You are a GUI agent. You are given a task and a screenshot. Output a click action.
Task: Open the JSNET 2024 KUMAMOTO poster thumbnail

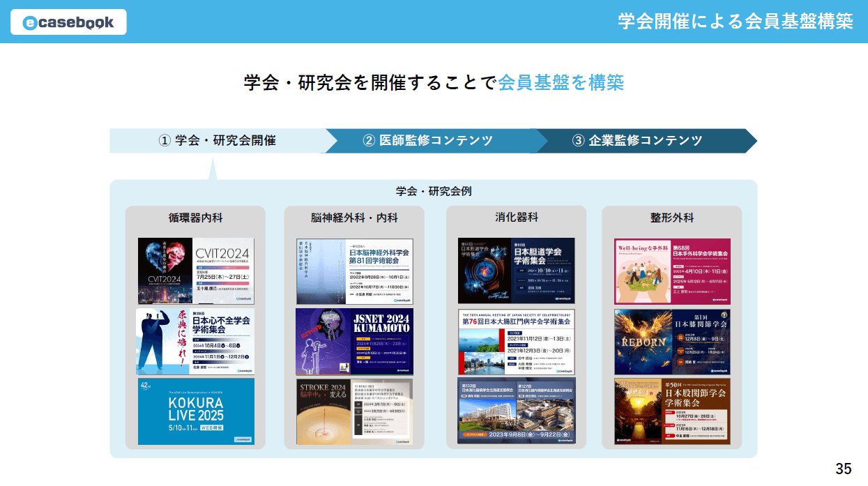pos(353,341)
